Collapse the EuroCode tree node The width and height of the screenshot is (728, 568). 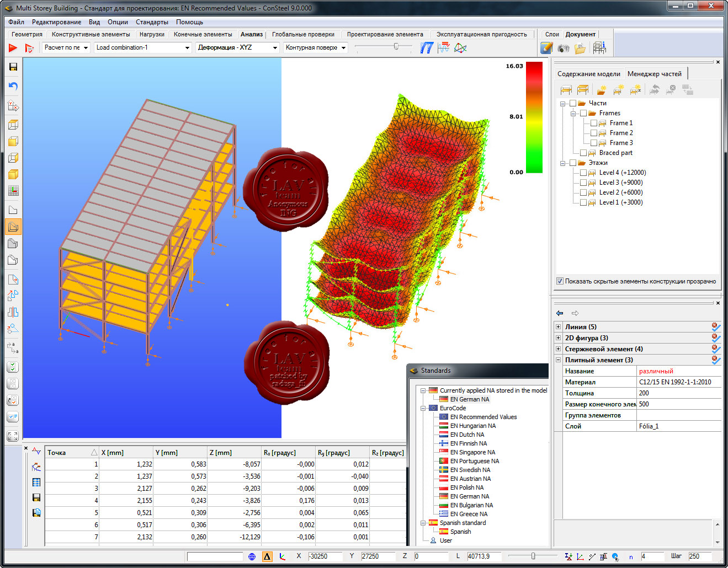coord(423,408)
